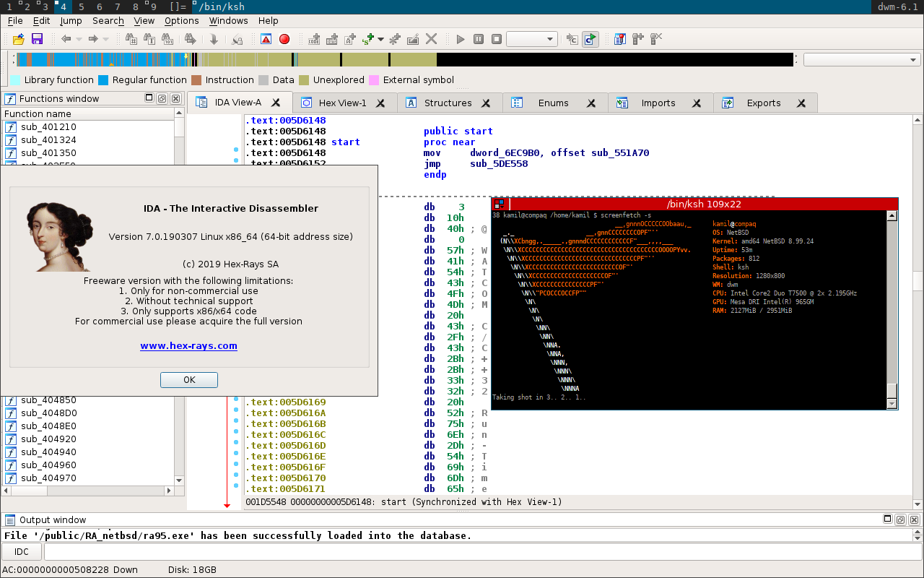This screenshot has width=924, height=578.
Task: Select sub_404970 in the functions list
Action: point(48,478)
